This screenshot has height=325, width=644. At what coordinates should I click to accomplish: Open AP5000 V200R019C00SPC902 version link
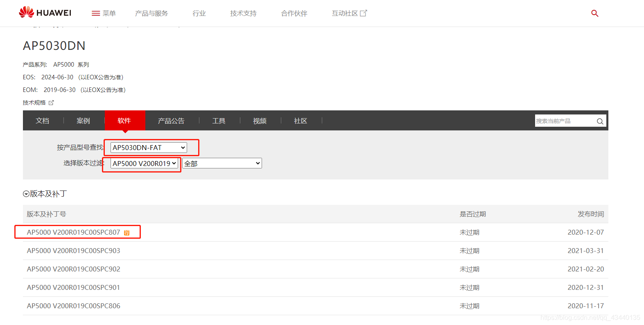(x=74, y=269)
